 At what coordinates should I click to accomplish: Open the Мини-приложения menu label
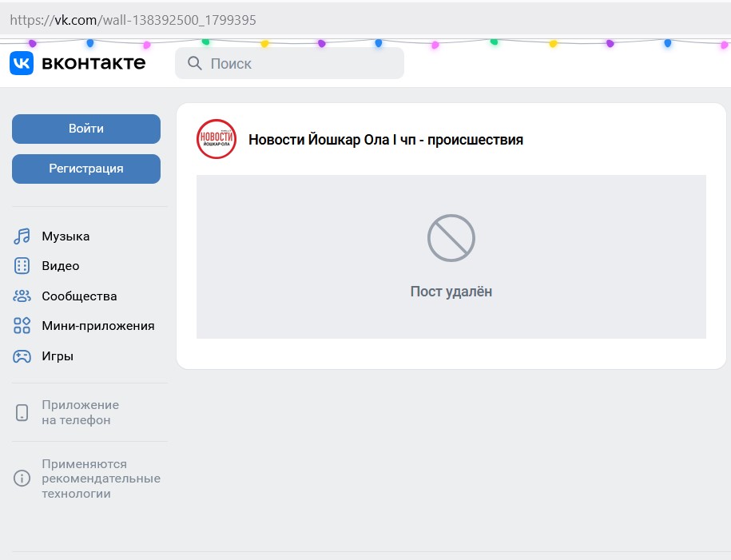[x=98, y=326]
